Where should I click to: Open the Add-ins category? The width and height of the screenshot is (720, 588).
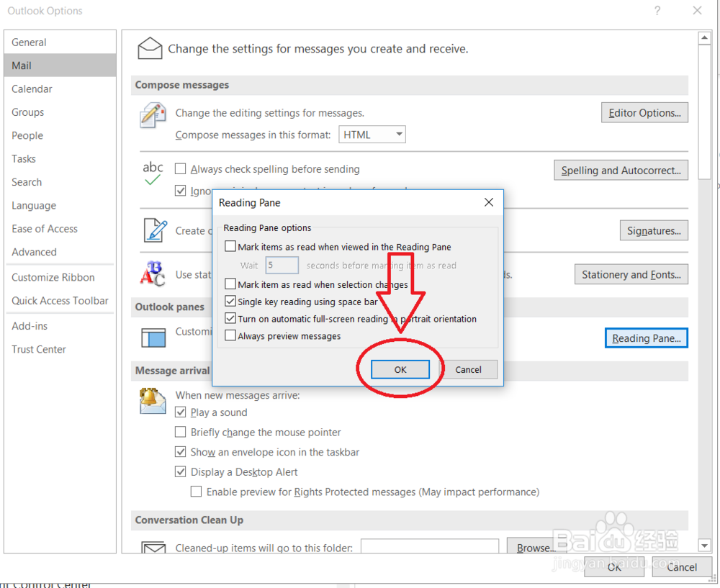(60, 326)
